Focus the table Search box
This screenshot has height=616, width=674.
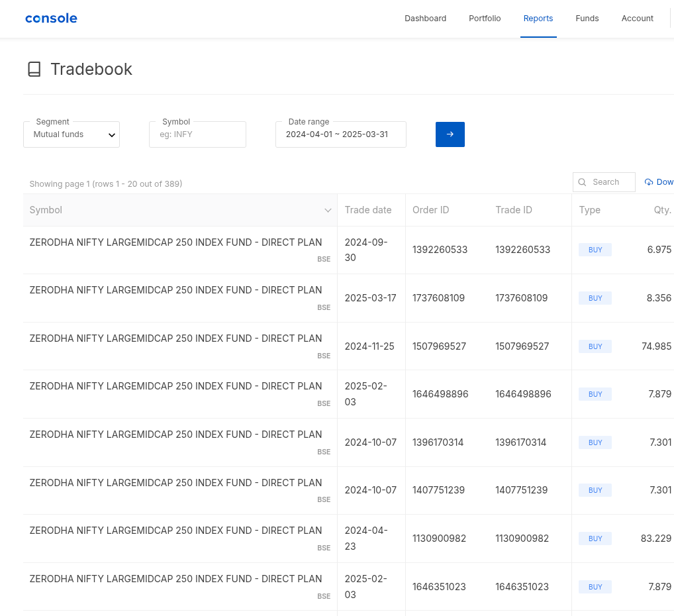[604, 182]
